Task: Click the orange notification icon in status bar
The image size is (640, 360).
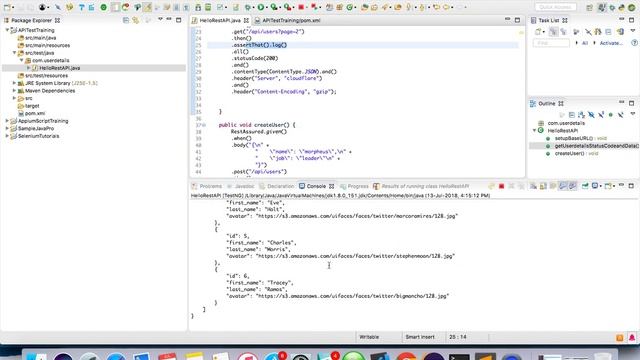Action: (x=620, y=337)
